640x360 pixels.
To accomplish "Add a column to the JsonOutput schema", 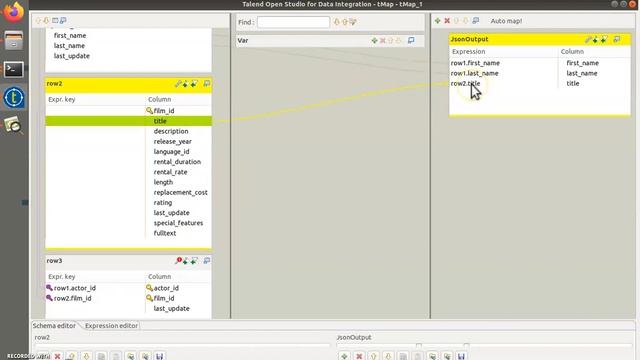I will (344, 356).
